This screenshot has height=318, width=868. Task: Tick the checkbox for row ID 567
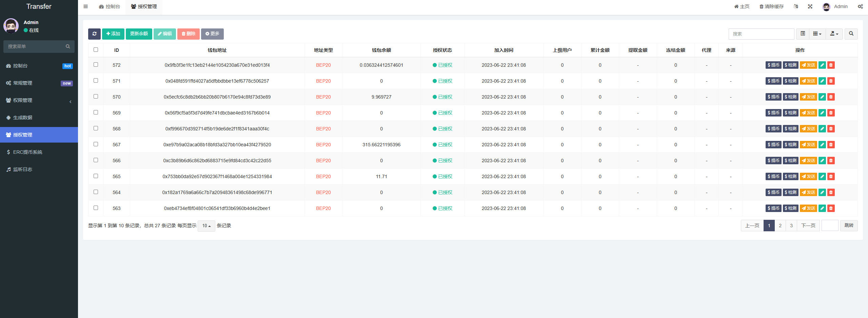(x=96, y=144)
